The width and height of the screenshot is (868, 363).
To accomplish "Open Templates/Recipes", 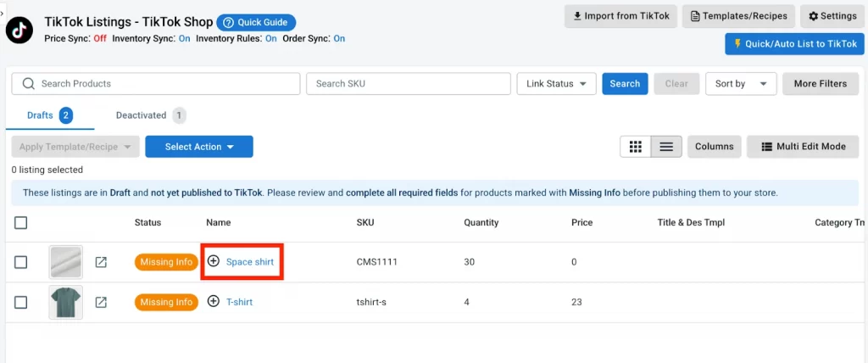I will point(738,16).
